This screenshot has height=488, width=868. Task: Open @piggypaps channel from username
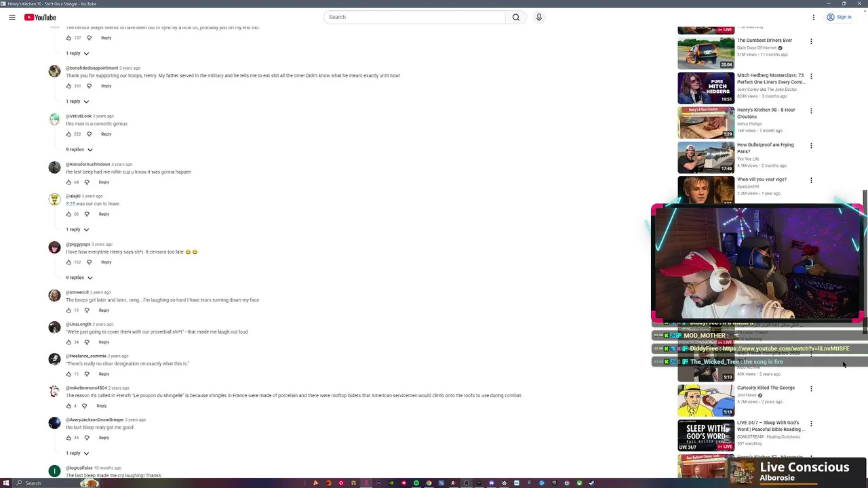pos(78,244)
